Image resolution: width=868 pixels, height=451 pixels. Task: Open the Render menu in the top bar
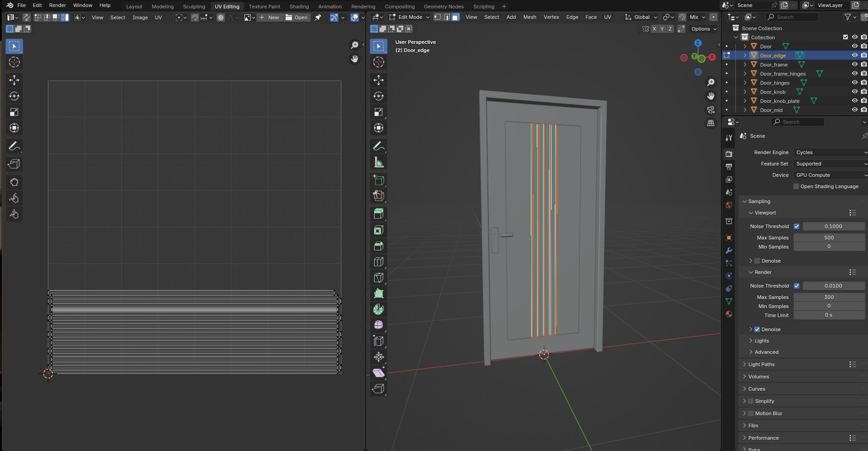pyautogui.click(x=57, y=5)
